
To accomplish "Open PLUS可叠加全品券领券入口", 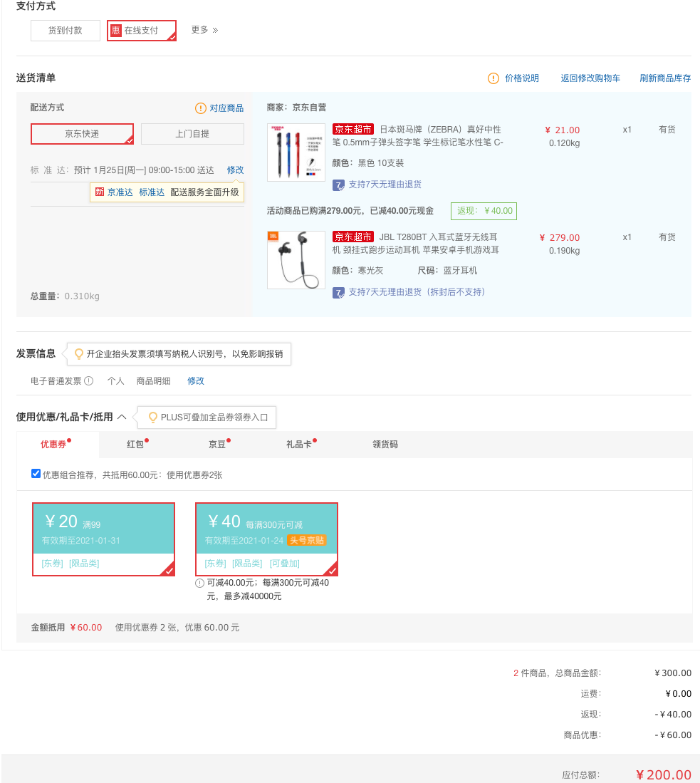I will tap(214, 418).
